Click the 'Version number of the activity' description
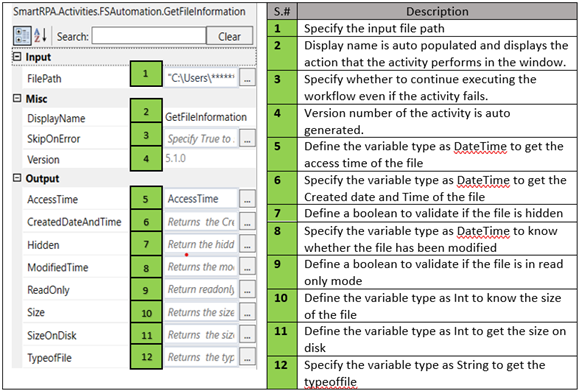Screen dimensions: 582x391 [x=437, y=121]
